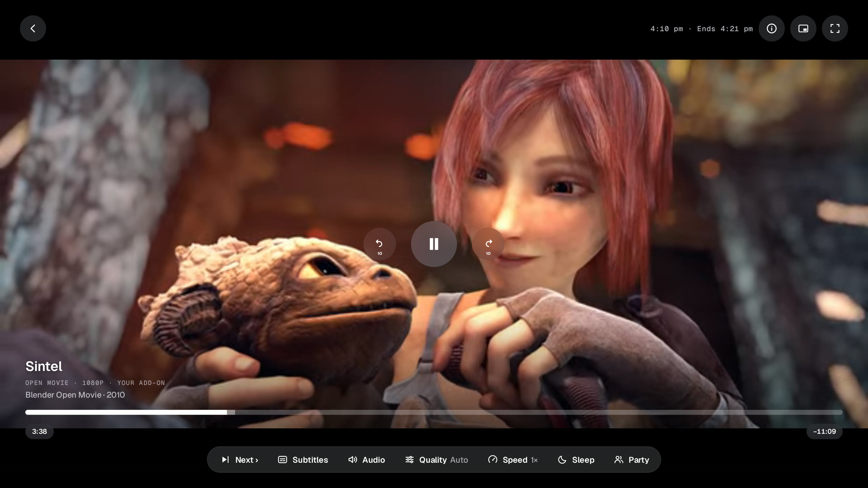The image size is (868, 488).
Task: Click the 3:38 elapsed time label
Action: pyautogui.click(x=39, y=432)
